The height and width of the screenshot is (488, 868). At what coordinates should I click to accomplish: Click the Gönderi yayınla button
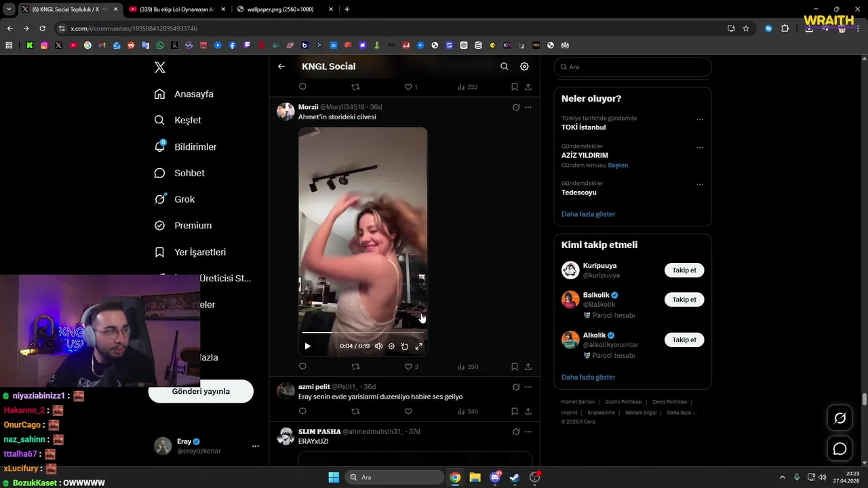pyautogui.click(x=201, y=391)
